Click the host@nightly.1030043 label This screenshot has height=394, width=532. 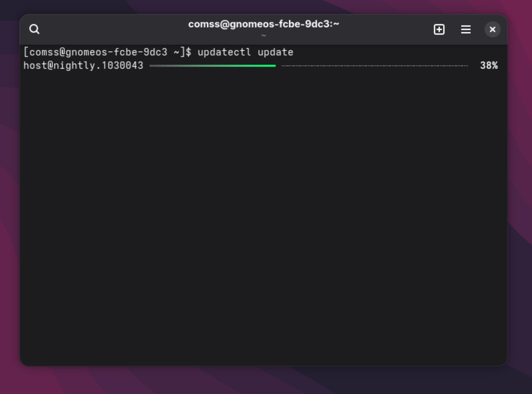pos(83,65)
